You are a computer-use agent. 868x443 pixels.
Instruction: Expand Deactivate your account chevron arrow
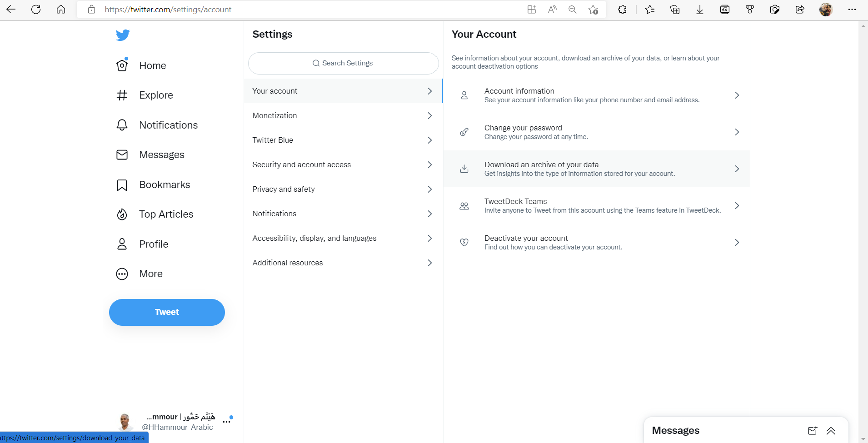click(x=737, y=243)
